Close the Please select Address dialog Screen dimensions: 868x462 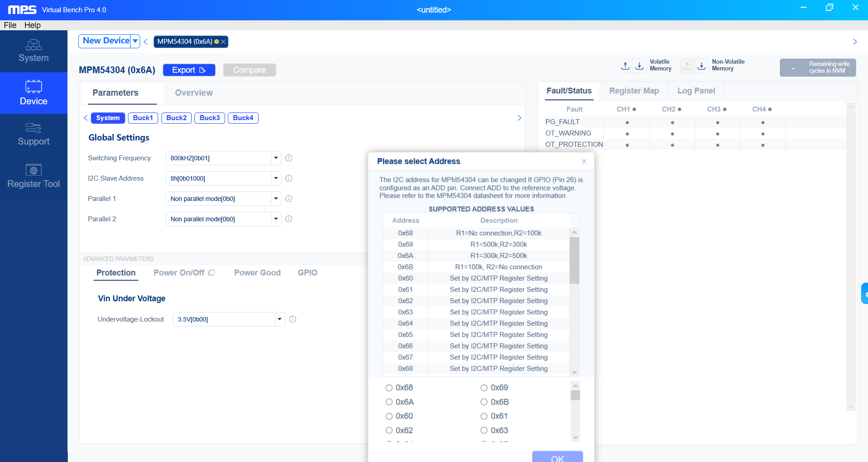point(584,161)
